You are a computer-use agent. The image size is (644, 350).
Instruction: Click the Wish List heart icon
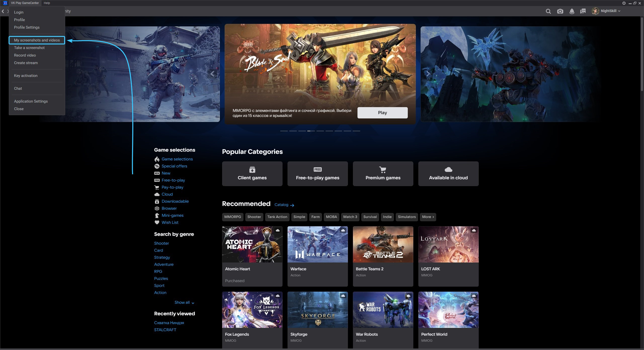click(157, 223)
